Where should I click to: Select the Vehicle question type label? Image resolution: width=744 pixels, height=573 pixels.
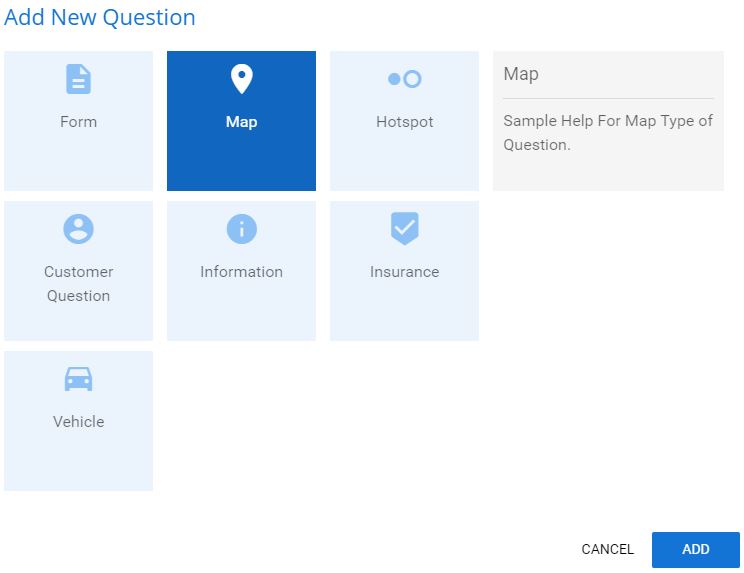78,422
